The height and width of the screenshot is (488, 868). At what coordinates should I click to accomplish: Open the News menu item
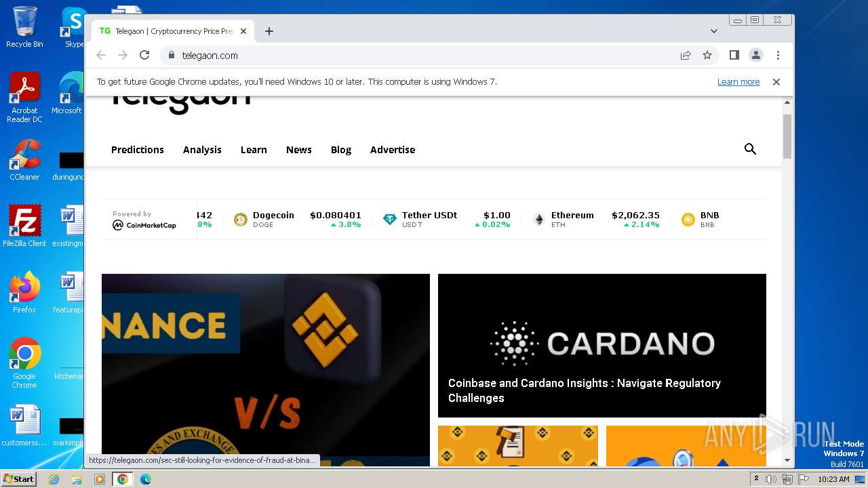299,150
